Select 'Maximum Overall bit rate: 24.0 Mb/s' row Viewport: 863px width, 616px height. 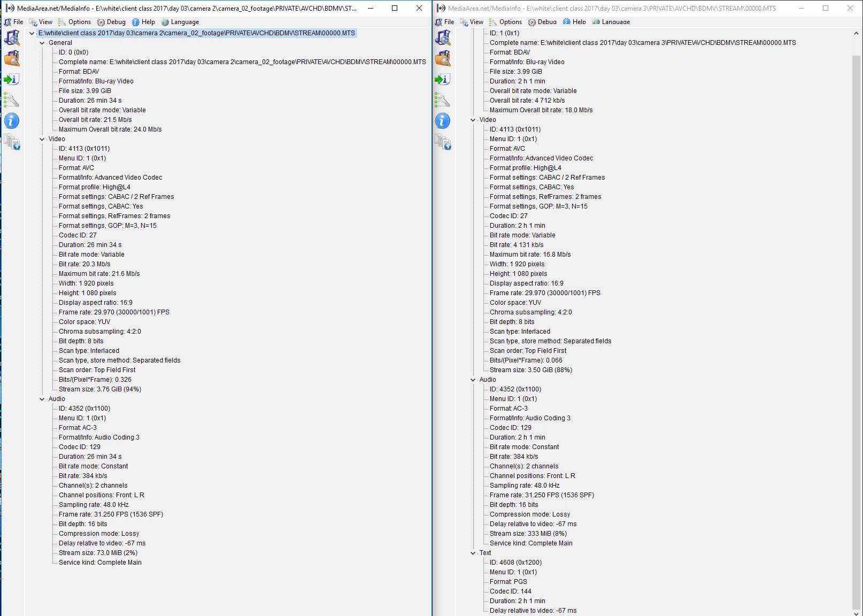point(110,129)
